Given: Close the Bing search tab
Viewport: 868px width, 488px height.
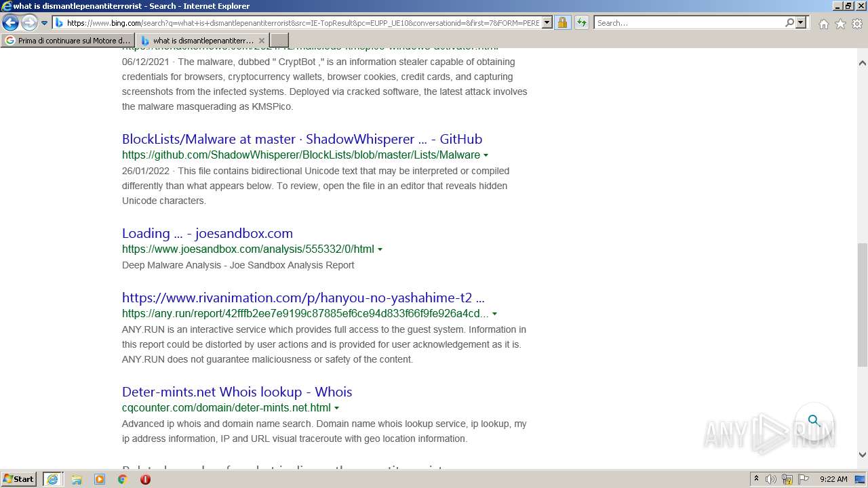Looking at the screenshot, I should tap(262, 41).
